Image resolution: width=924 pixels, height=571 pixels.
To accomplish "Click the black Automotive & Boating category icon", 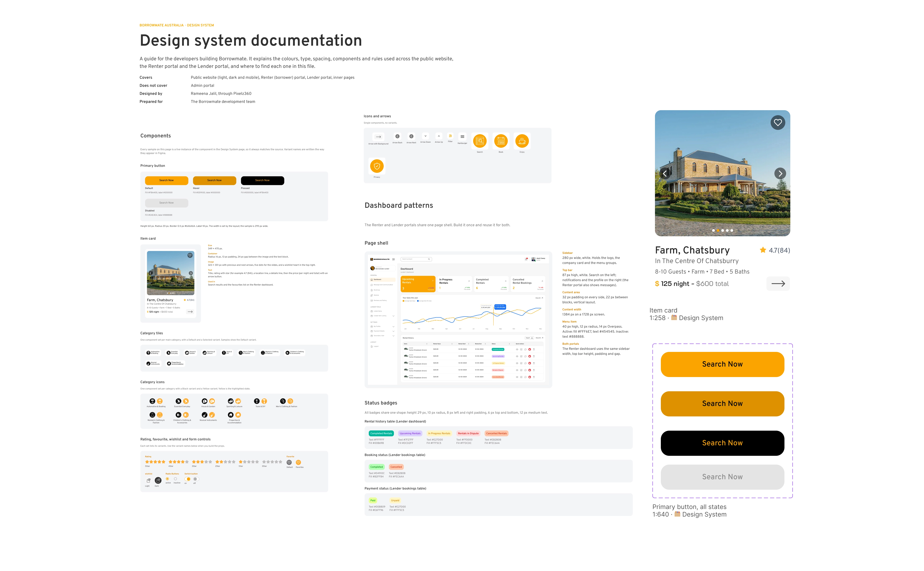I will 152,401.
